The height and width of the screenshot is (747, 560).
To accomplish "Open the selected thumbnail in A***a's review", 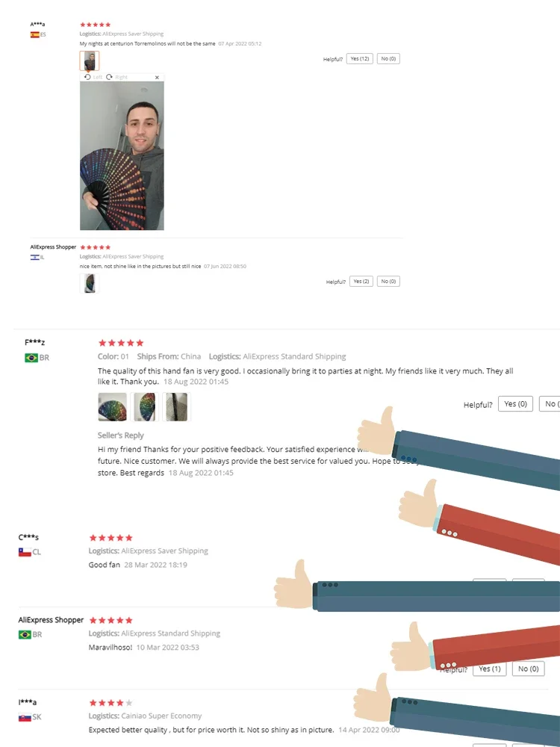I will click(x=90, y=61).
